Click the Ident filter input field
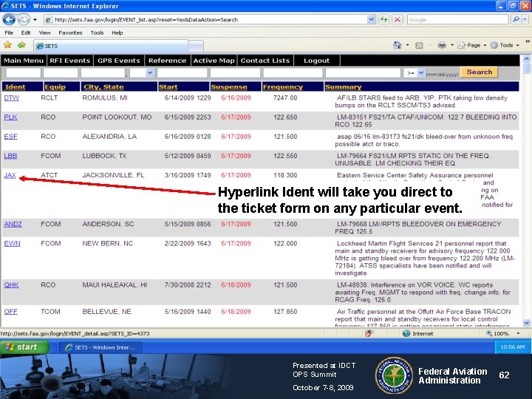532x399 pixels. point(23,72)
